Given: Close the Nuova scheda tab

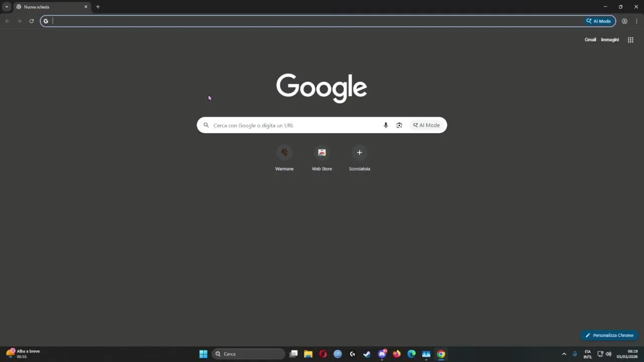Looking at the screenshot, I should click(86, 7).
